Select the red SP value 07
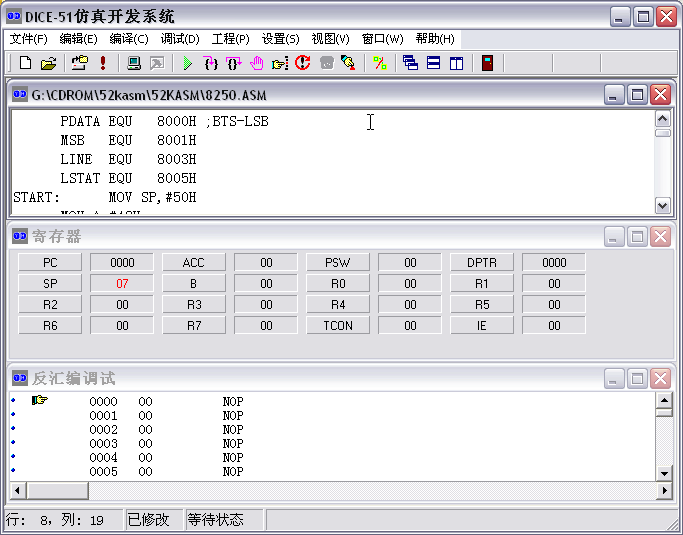This screenshot has height=535, width=683. 122,284
